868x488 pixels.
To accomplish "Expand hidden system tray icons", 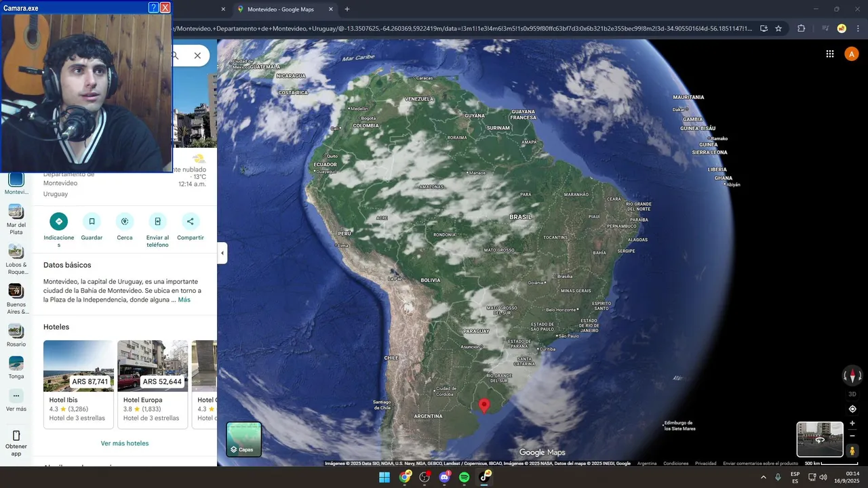I will 764,477.
